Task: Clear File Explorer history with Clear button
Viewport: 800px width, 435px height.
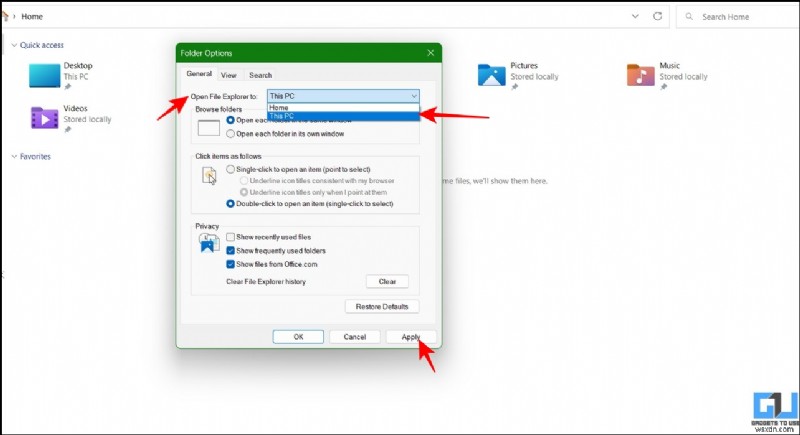Action: click(387, 282)
